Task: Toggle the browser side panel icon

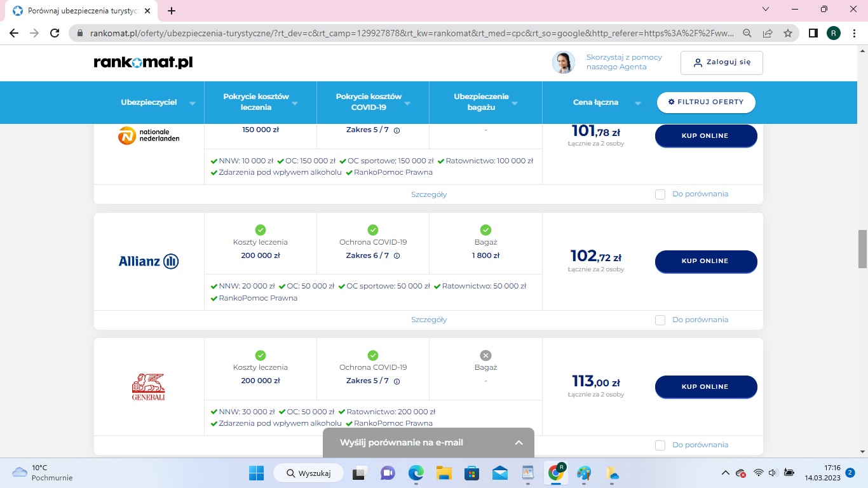Action: click(813, 33)
